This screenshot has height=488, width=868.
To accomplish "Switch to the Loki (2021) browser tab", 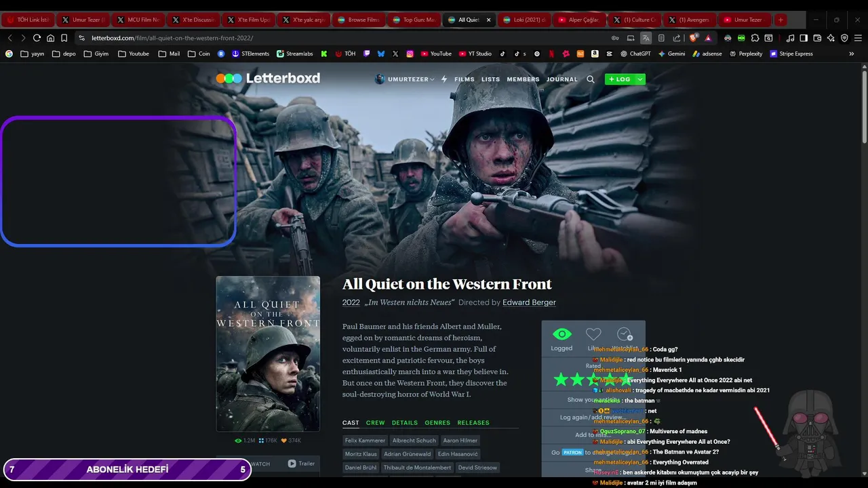I will (x=524, y=20).
